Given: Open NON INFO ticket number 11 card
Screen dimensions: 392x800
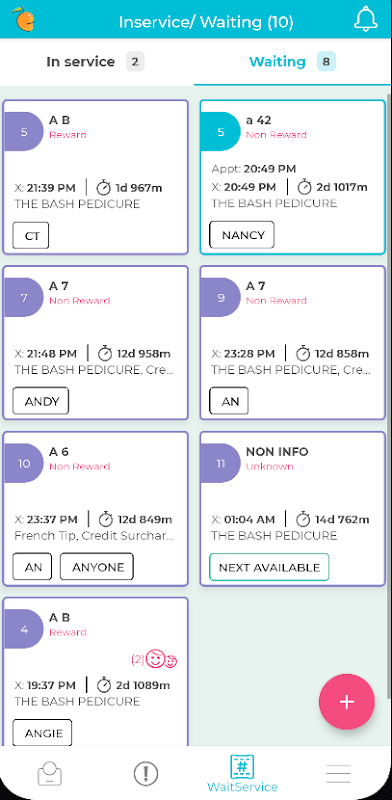Looking at the screenshot, I should click(292, 509).
